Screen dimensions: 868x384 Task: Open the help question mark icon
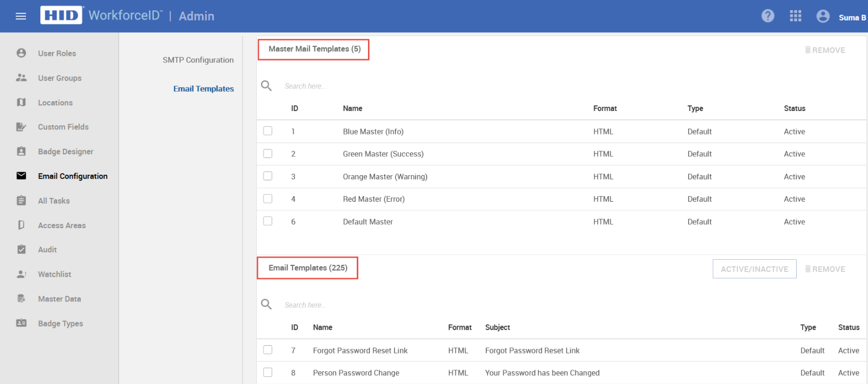point(768,16)
